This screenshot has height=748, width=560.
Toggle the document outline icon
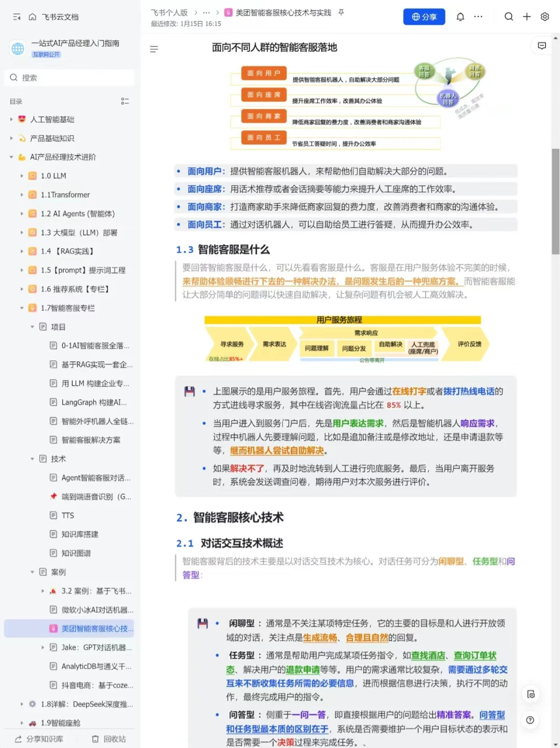click(x=154, y=49)
